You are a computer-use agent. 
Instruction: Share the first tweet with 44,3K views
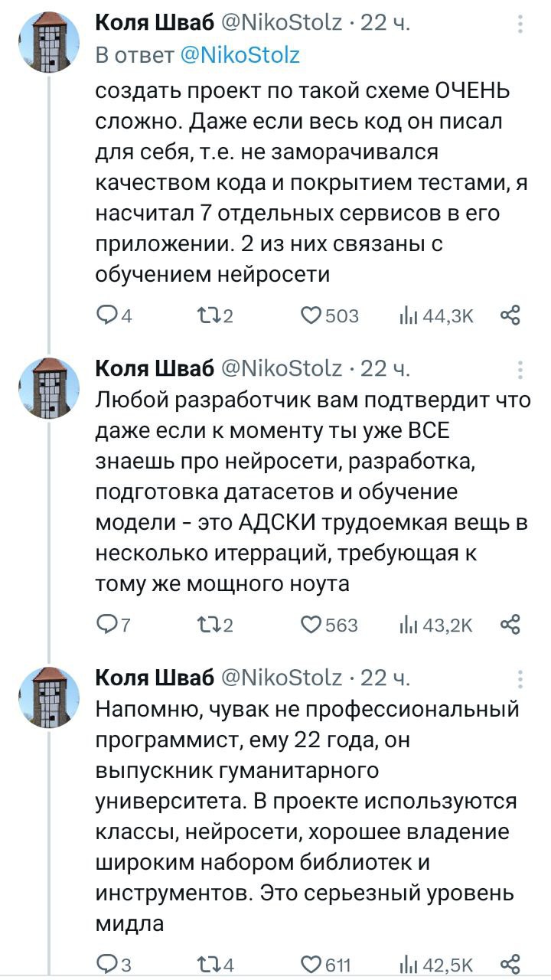(x=510, y=315)
